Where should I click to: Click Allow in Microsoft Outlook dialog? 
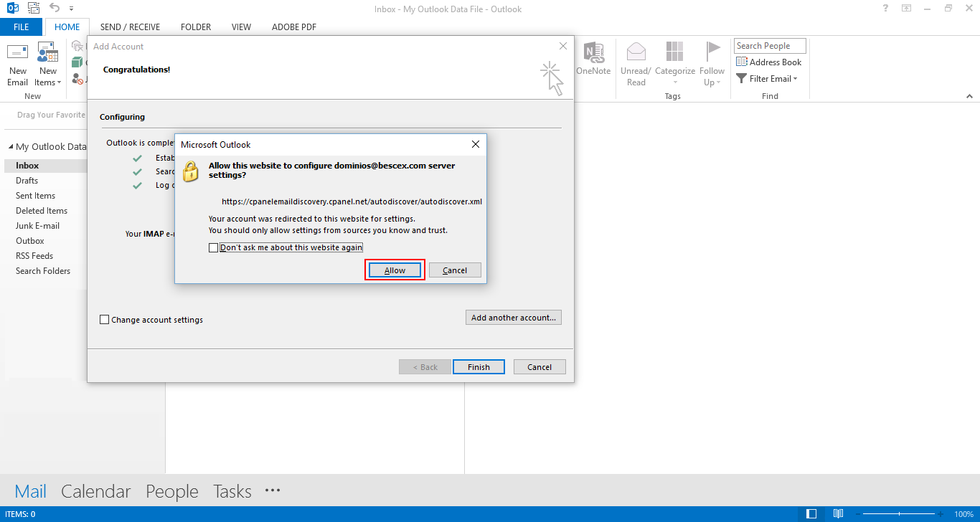coord(395,270)
